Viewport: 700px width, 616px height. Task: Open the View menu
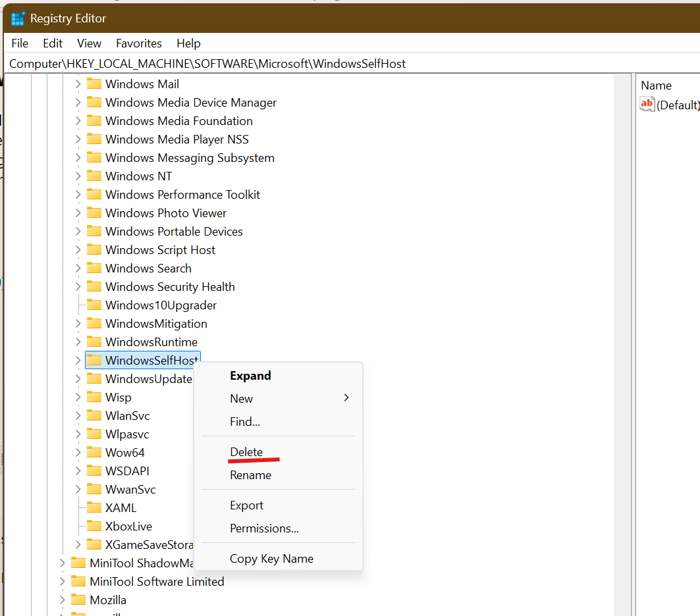pyautogui.click(x=89, y=43)
